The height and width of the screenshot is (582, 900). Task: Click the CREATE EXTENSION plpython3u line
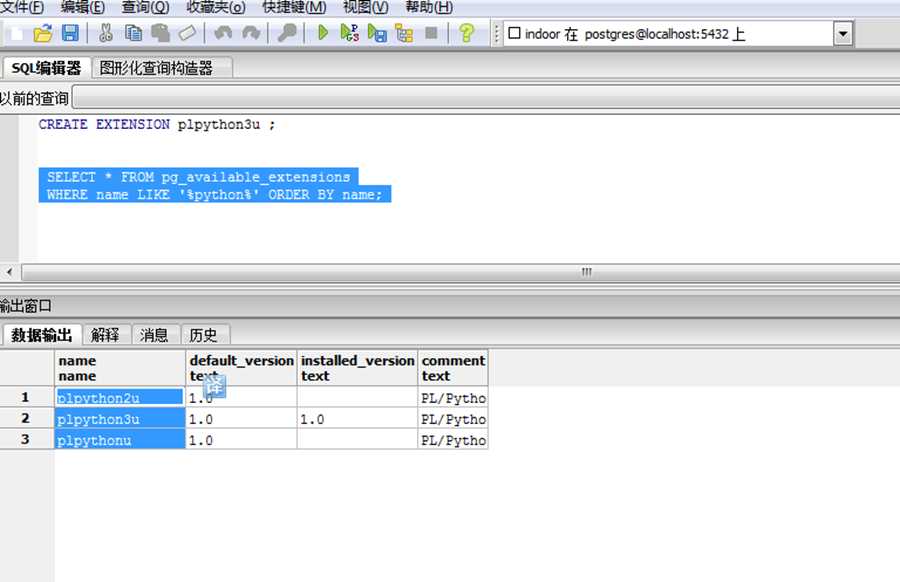[x=157, y=125]
